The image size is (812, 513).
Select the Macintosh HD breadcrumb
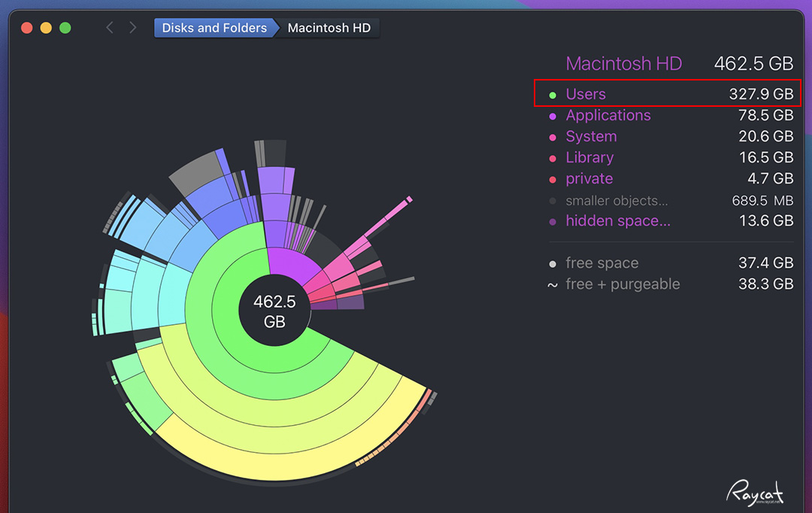pos(329,28)
